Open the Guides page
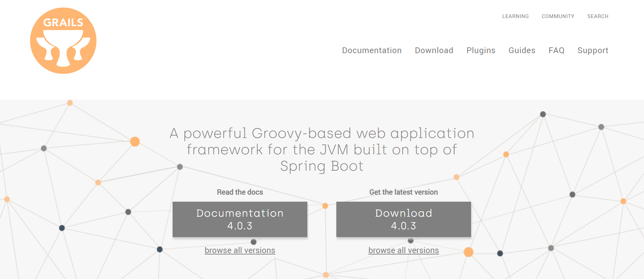The image size is (644, 279). [522, 50]
